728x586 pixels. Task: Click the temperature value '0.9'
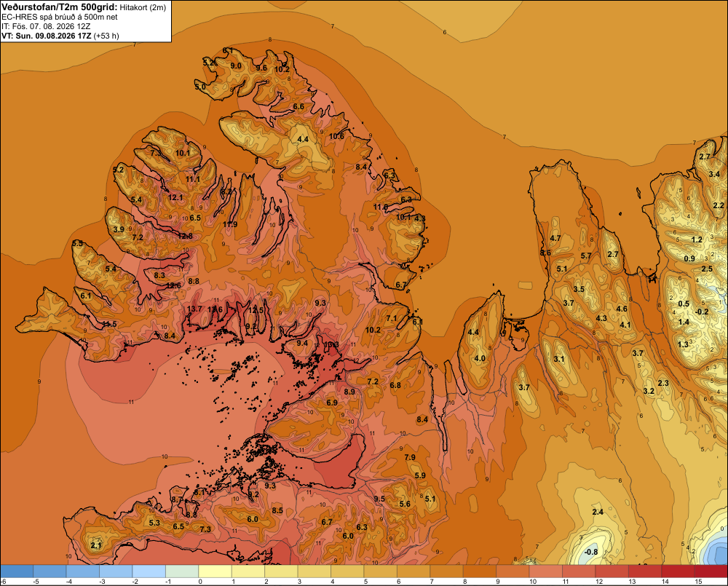689,258
